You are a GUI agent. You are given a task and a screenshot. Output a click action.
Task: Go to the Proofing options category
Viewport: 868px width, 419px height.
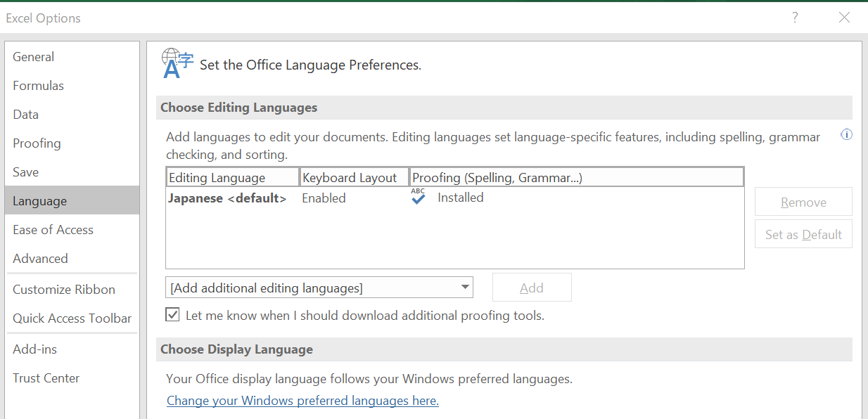pos(37,143)
